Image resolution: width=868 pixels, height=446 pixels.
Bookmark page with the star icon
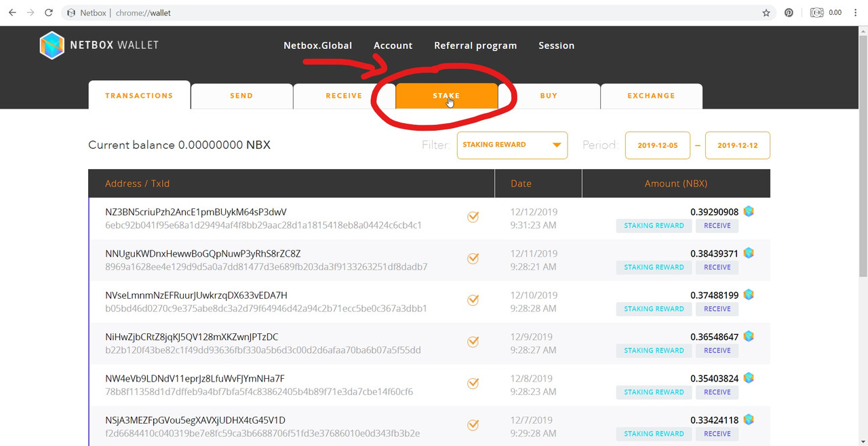[x=766, y=13]
